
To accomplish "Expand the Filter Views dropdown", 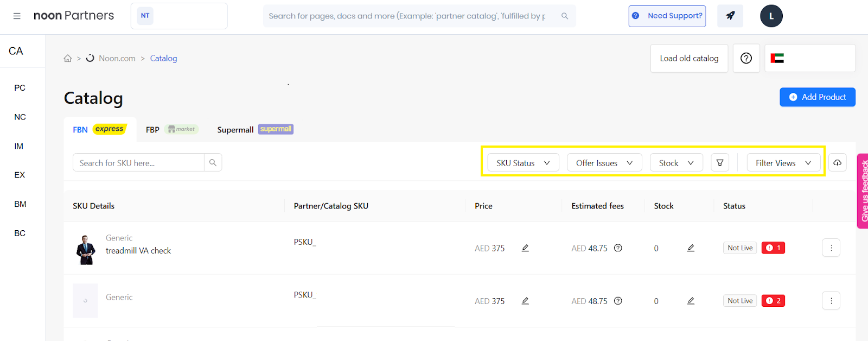I will click(783, 162).
